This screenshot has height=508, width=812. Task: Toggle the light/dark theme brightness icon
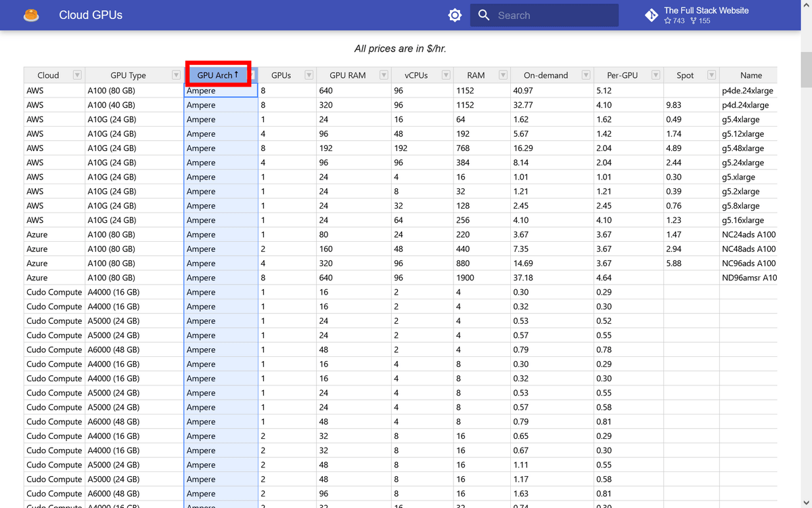[x=455, y=15]
